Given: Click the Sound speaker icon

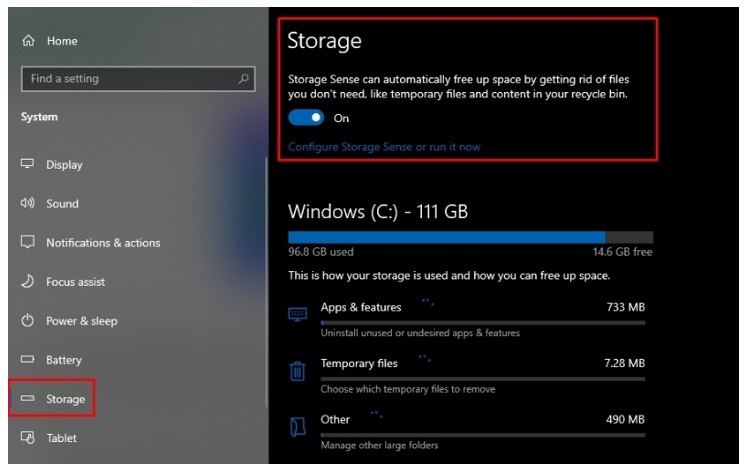Looking at the screenshot, I should (28, 203).
